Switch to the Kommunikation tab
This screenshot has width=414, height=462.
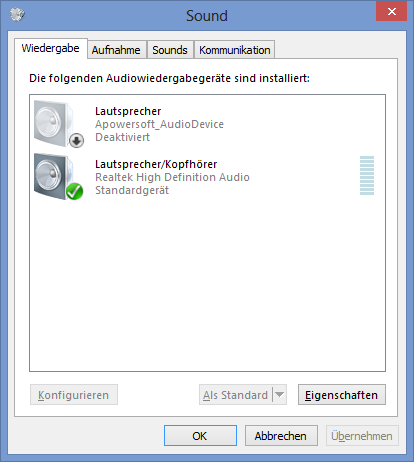(x=235, y=50)
